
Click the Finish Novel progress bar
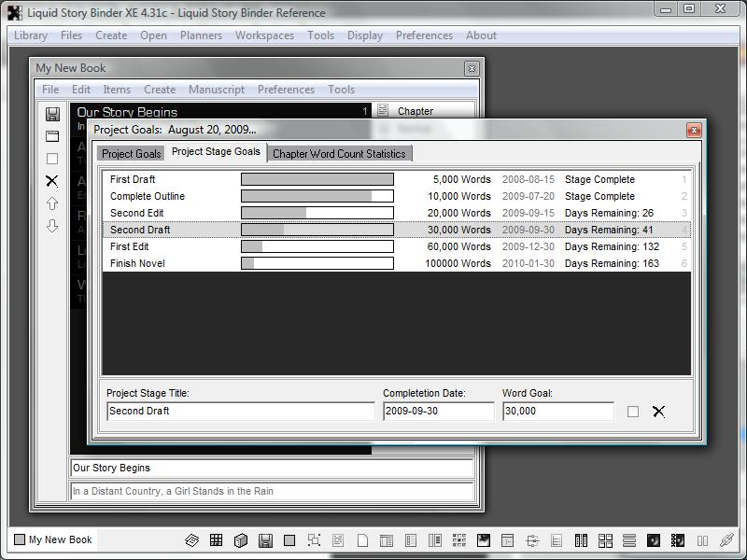pos(317,263)
